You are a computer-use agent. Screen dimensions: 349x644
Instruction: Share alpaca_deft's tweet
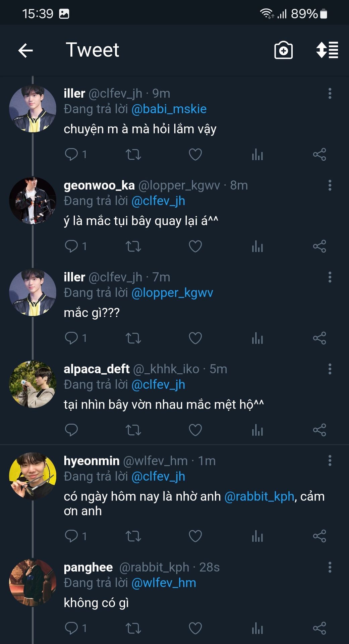coord(319,430)
